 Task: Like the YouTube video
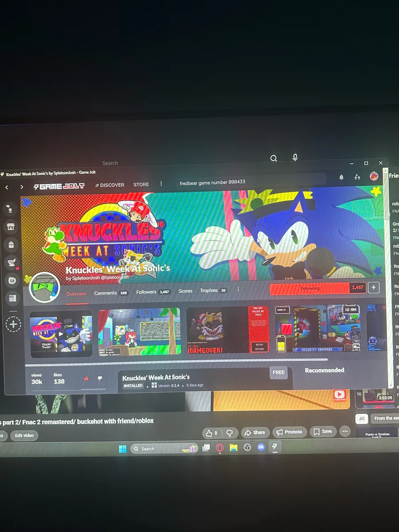point(212,433)
